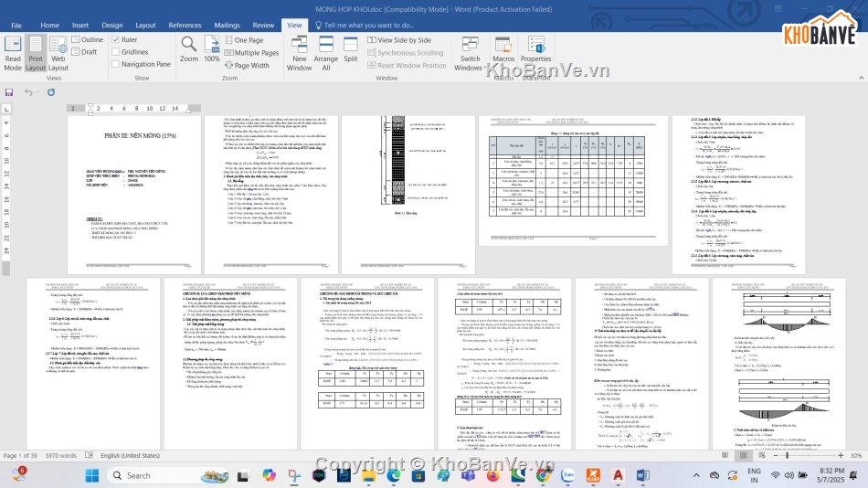Fit zoom to Page Width
This screenshot has width=868, height=488.
coord(247,66)
